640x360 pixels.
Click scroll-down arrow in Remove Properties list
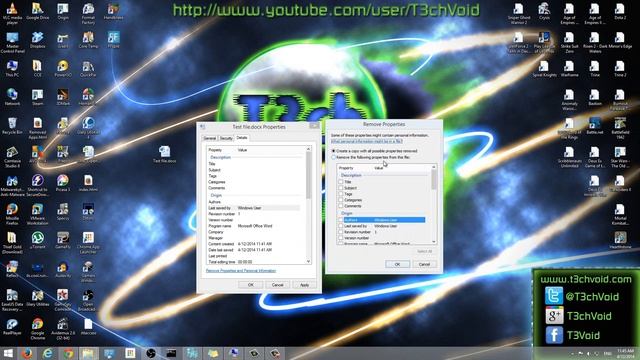coord(434,242)
